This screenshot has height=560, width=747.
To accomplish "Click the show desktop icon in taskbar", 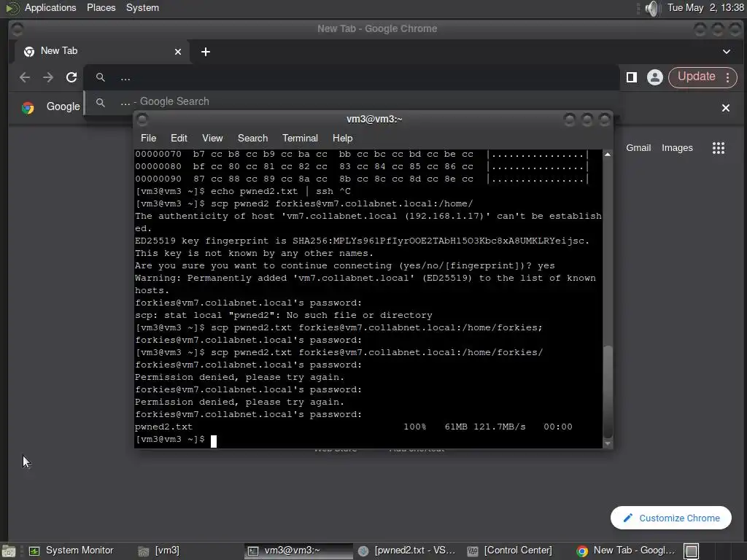I will tap(9, 551).
